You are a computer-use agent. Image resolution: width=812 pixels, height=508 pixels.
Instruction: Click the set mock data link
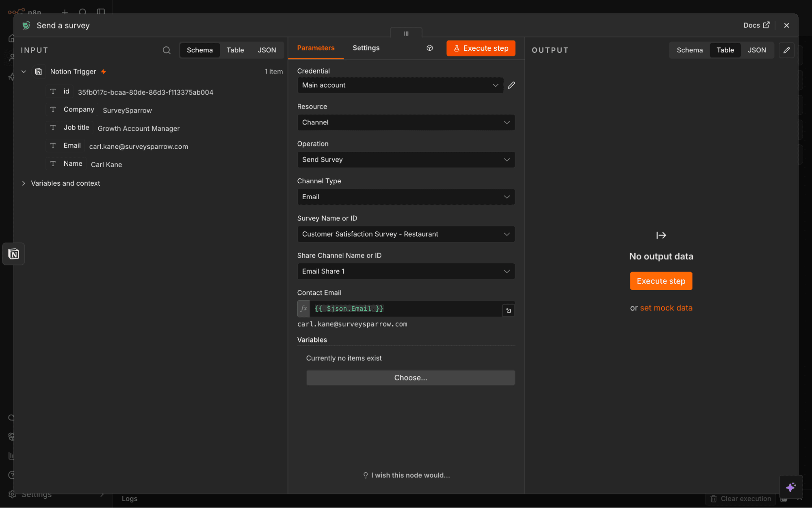coord(666,308)
